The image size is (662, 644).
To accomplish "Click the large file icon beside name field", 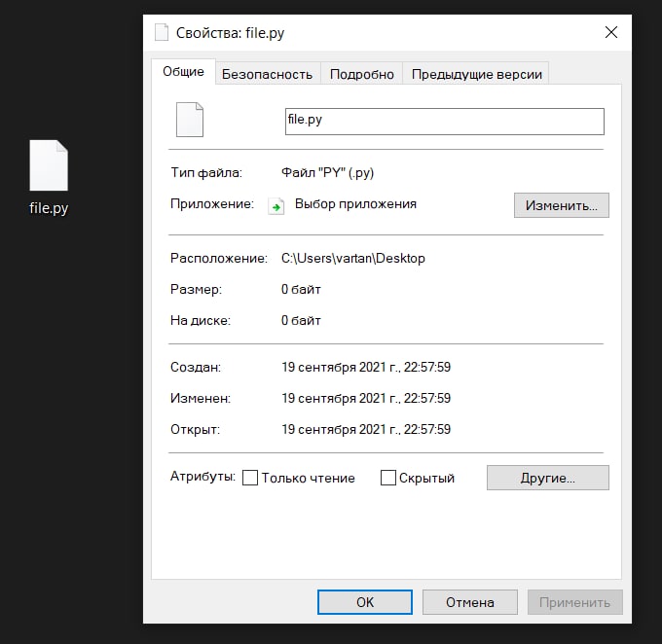I will [190, 120].
